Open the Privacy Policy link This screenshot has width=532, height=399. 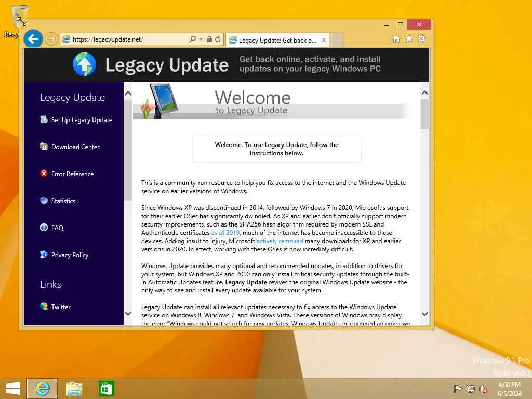[70, 255]
